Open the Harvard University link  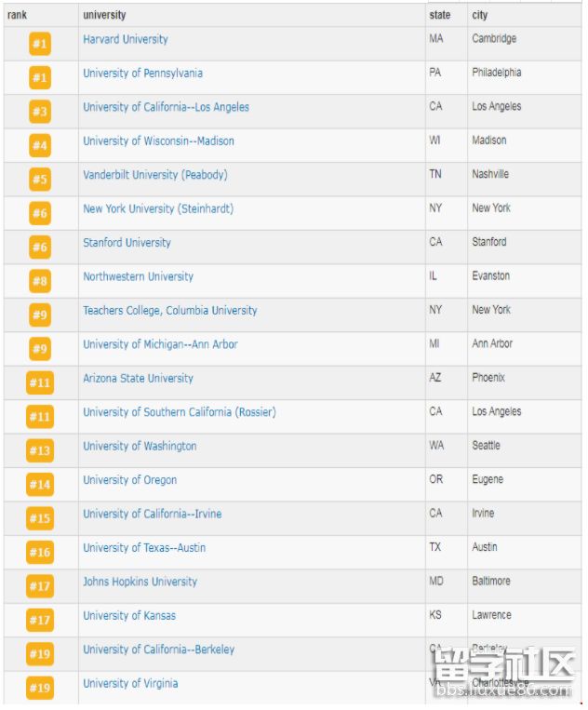tap(126, 39)
